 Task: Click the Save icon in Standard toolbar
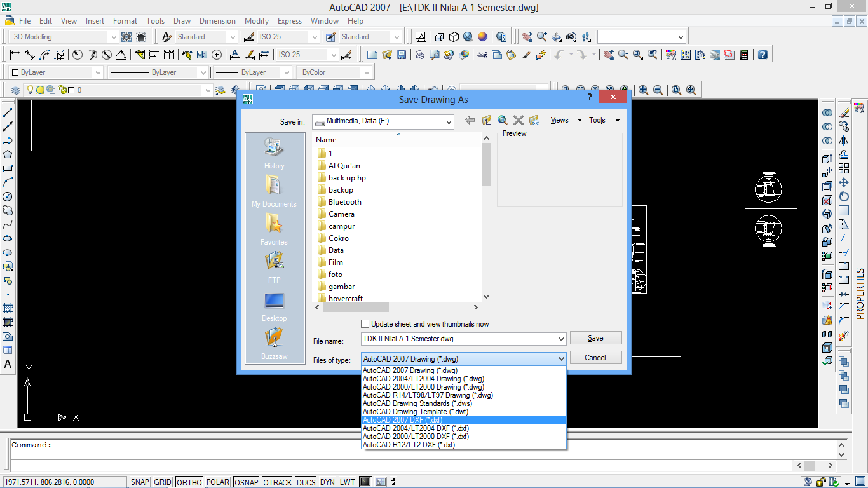[402, 55]
